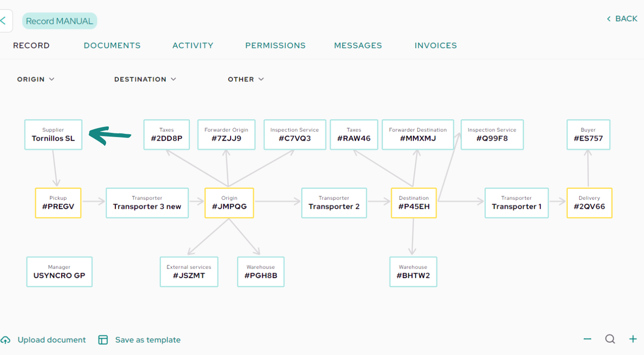The image size is (644, 355).
Task: Open the OTHER dropdown filter
Action: pyautogui.click(x=246, y=79)
